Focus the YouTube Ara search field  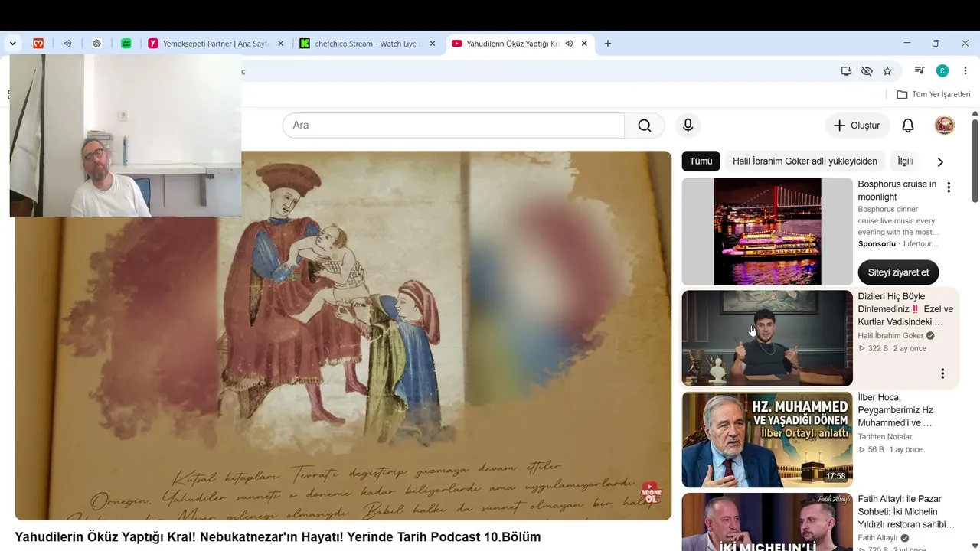point(453,126)
